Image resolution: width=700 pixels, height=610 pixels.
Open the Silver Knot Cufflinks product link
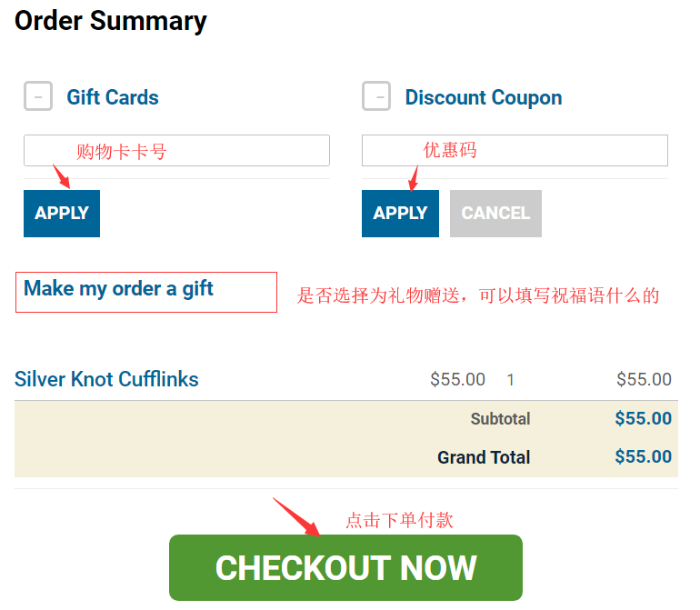coord(106,379)
